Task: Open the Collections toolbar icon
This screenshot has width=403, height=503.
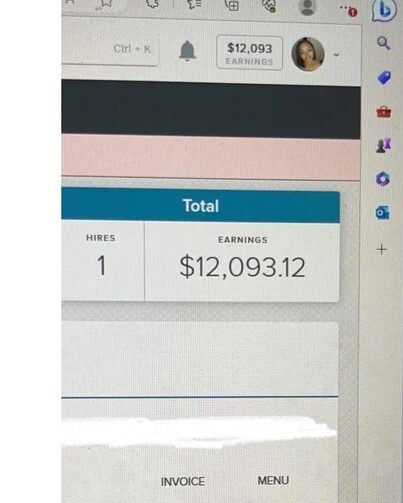Action: pos(232,5)
